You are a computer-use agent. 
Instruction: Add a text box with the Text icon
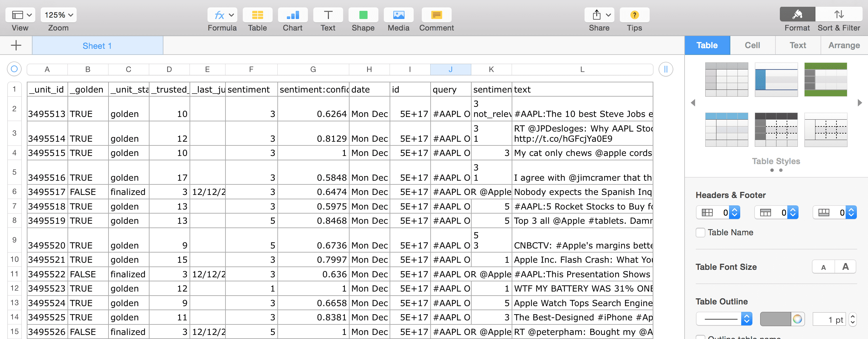[x=328, y=15]
